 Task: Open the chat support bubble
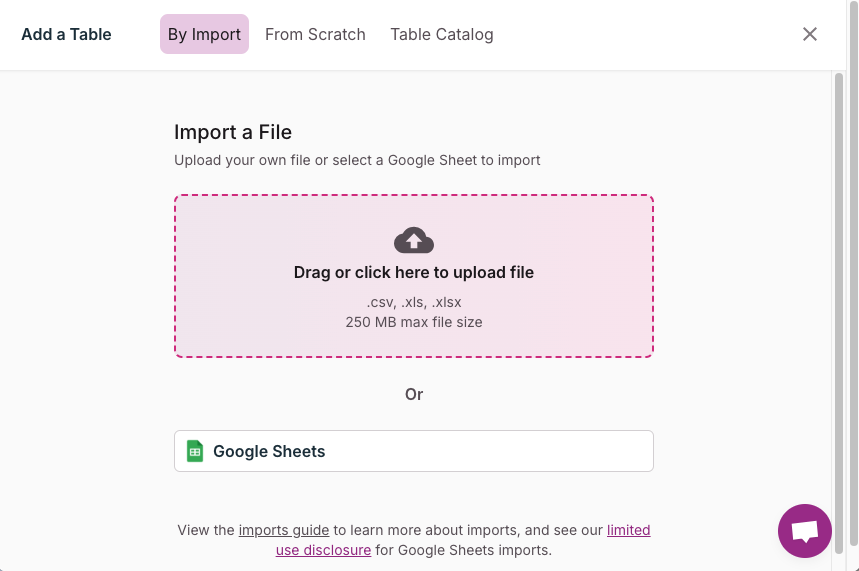click(804, 531)
